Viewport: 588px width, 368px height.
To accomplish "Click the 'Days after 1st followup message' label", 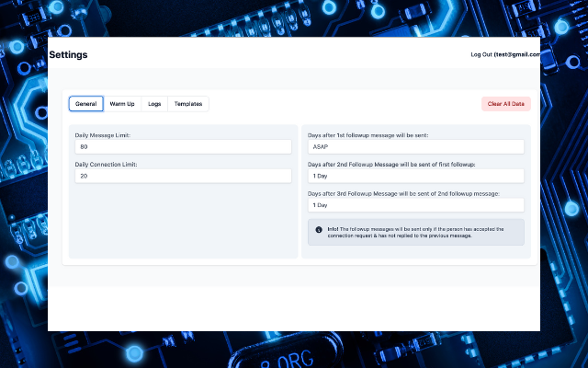I will [367, 135].
